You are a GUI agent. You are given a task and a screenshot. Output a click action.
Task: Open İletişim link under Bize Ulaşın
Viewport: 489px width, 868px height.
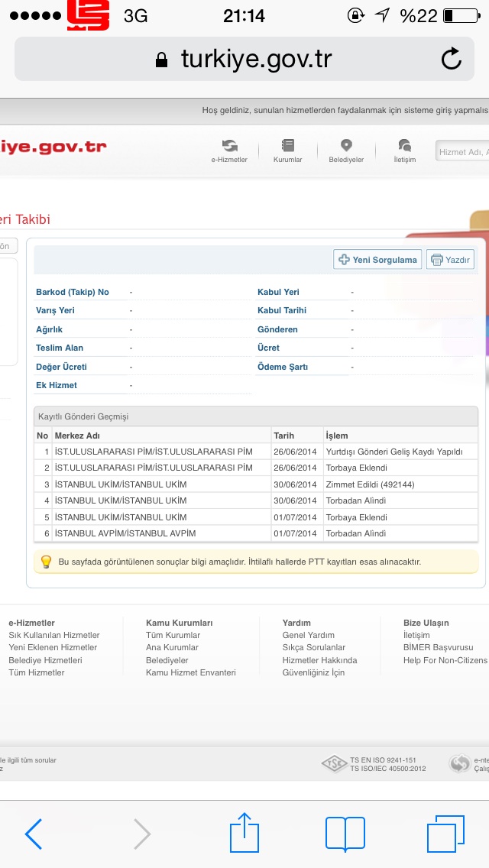tap(416, 635)
